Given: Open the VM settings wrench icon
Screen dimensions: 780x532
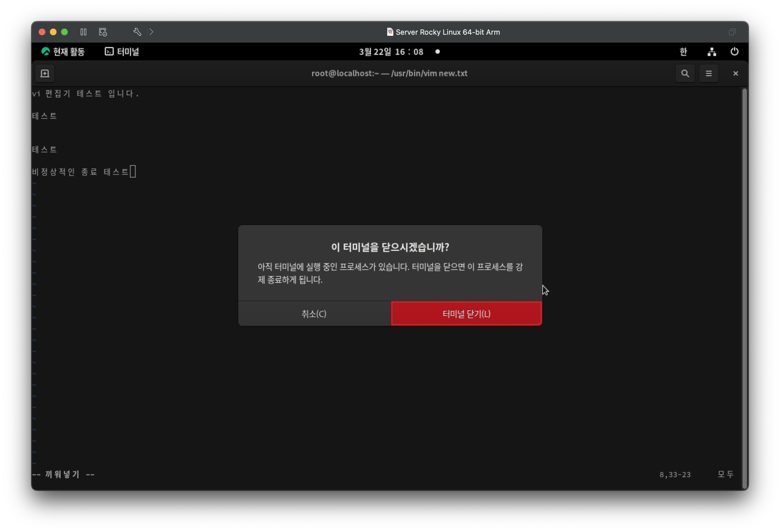Looking at the screenshot, I should tap(137, 32).
